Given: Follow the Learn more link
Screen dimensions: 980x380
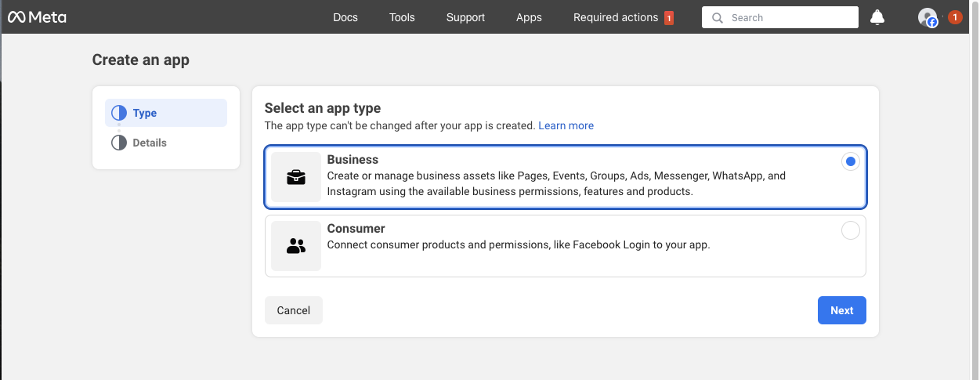Looking at the screenshot, I should (x=566, y=125).
